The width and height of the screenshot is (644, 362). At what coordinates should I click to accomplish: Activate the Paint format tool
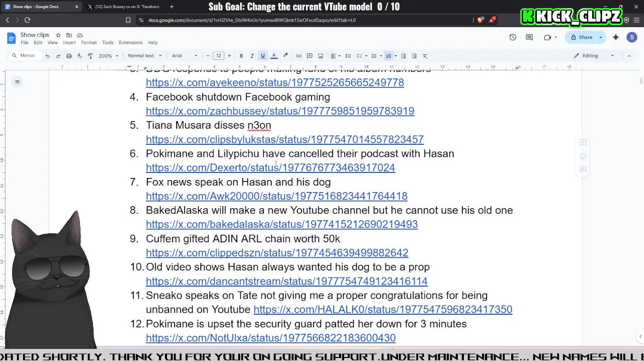(90, 56)
